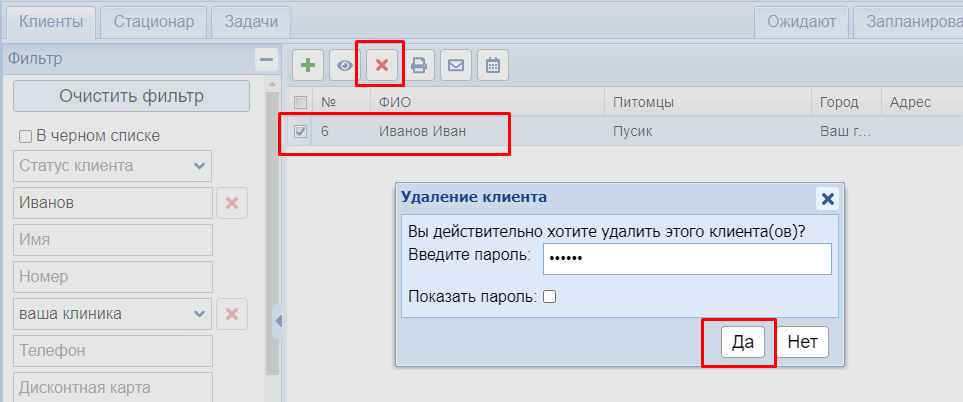Click the envelope mail icon
This screenshot has width=963, height=402.
456,66
